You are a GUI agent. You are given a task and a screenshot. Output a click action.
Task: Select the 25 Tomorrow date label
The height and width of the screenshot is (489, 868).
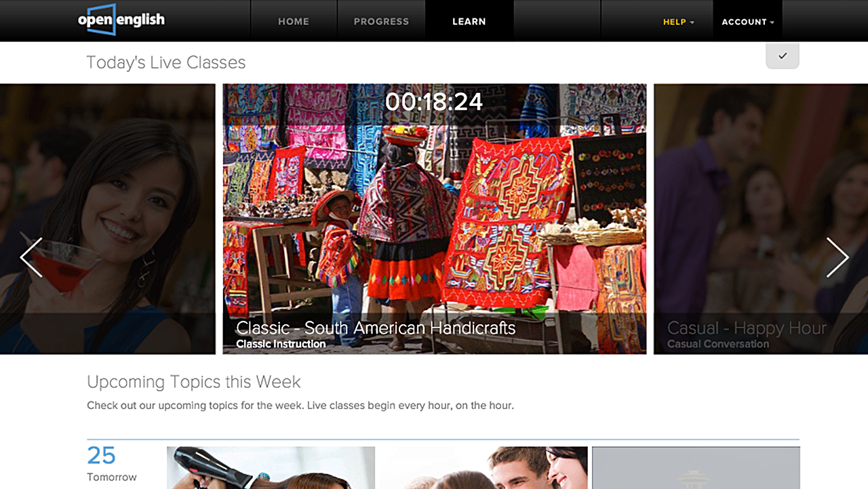tap(112, 464)
